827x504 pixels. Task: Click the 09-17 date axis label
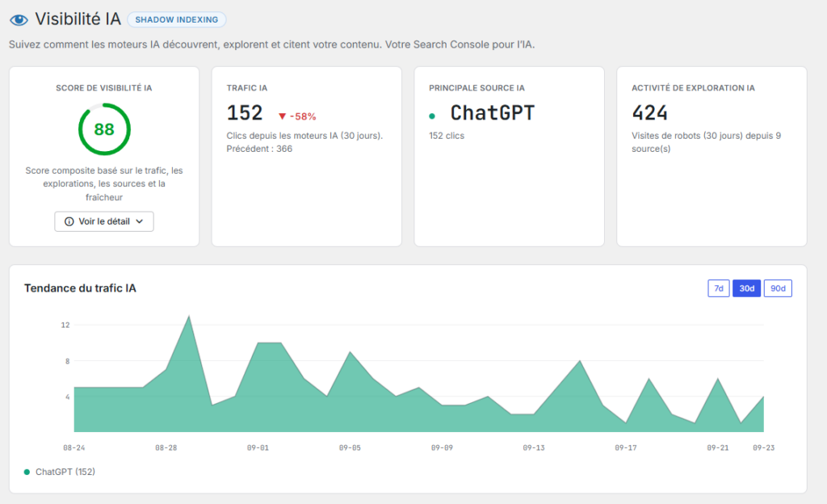click(x=626, y=447)
